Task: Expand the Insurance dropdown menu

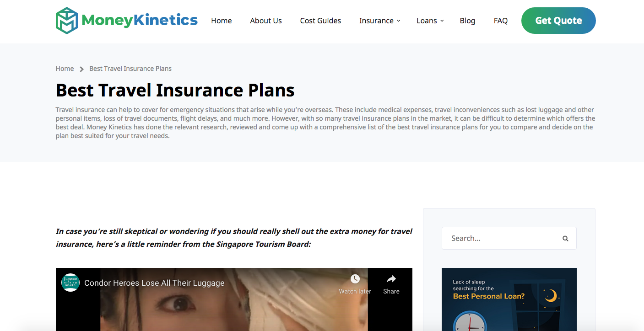Action: click(x=380, y=21)
